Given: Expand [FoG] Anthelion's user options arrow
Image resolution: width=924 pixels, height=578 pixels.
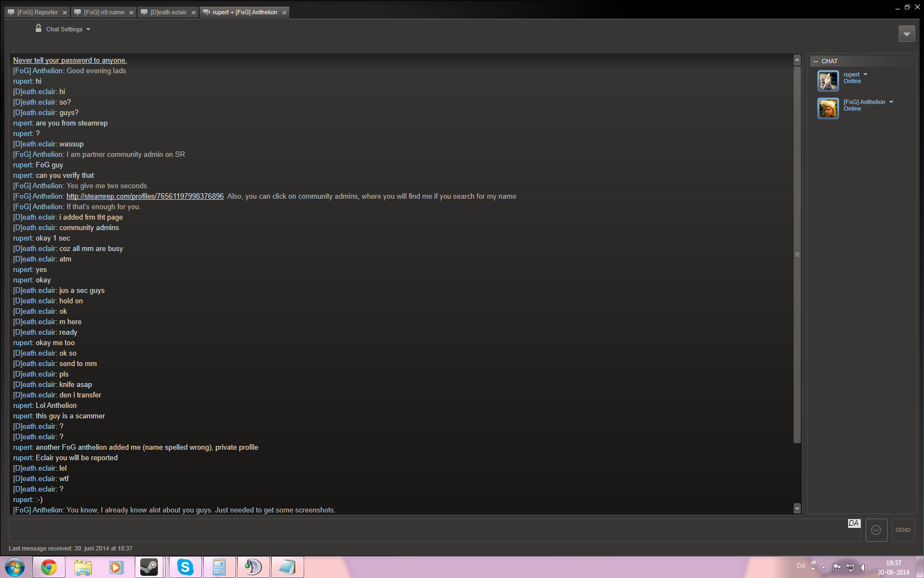Looking at the screenshot, I should pos(891,102).
